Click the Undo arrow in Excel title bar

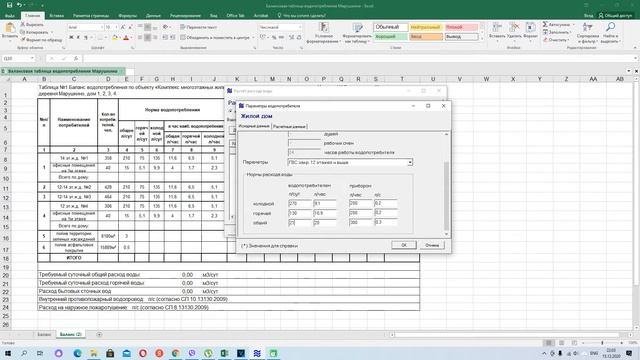click(19, 5)
